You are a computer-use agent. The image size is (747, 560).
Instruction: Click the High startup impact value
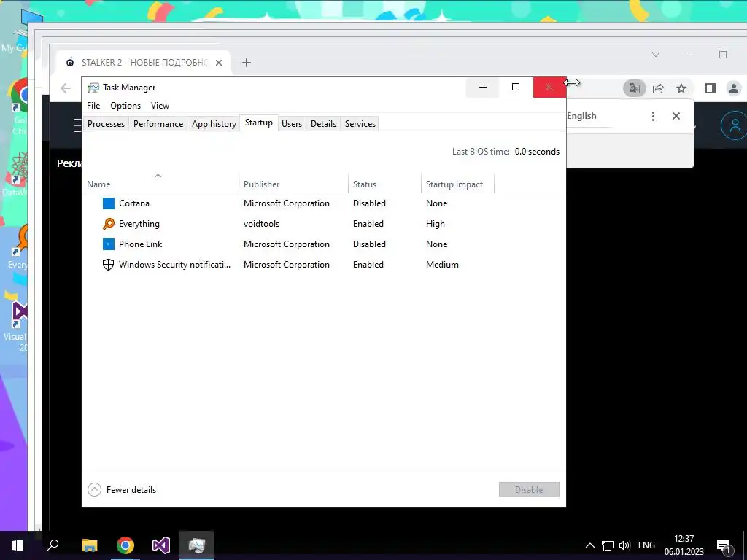tap(436, 224)
